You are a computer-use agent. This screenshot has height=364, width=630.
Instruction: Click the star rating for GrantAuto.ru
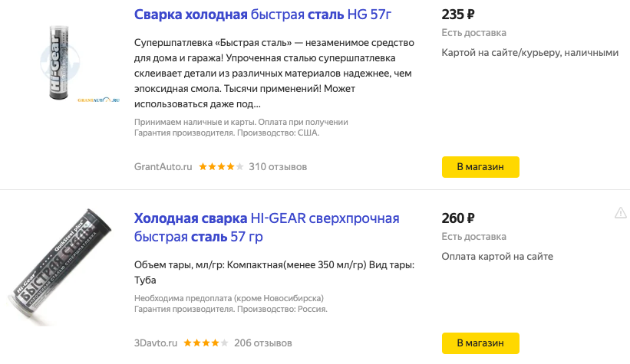pos(221,166)
